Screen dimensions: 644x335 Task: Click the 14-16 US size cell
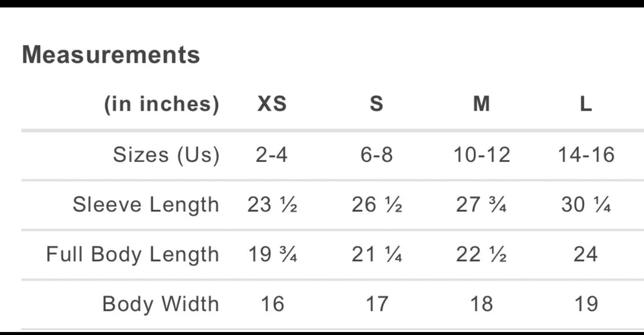[x=586, y=155]
